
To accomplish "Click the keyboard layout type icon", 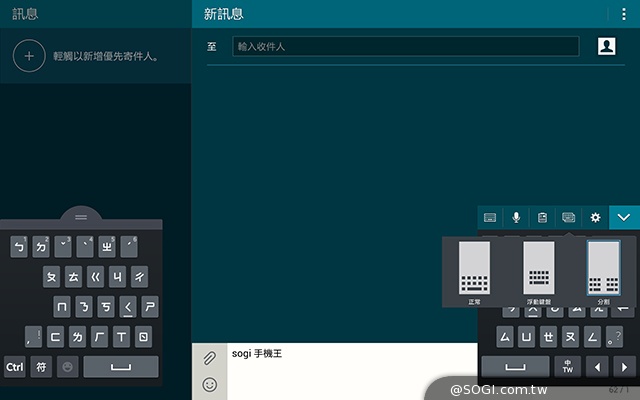I will [x=569, y=218].
